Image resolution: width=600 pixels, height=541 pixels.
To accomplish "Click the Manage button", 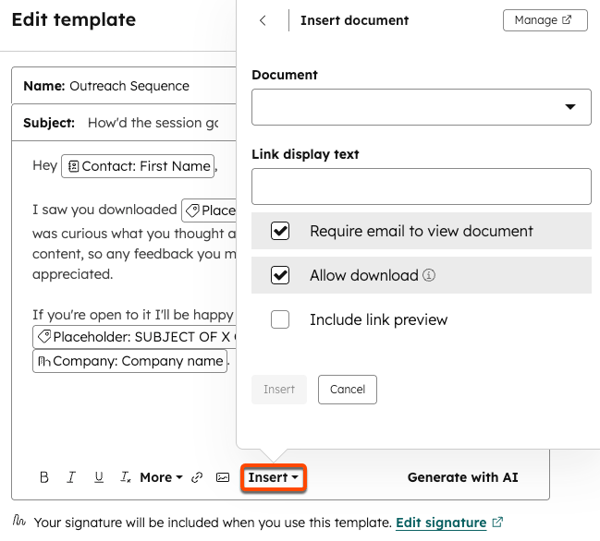I will (x=544, y=20).
